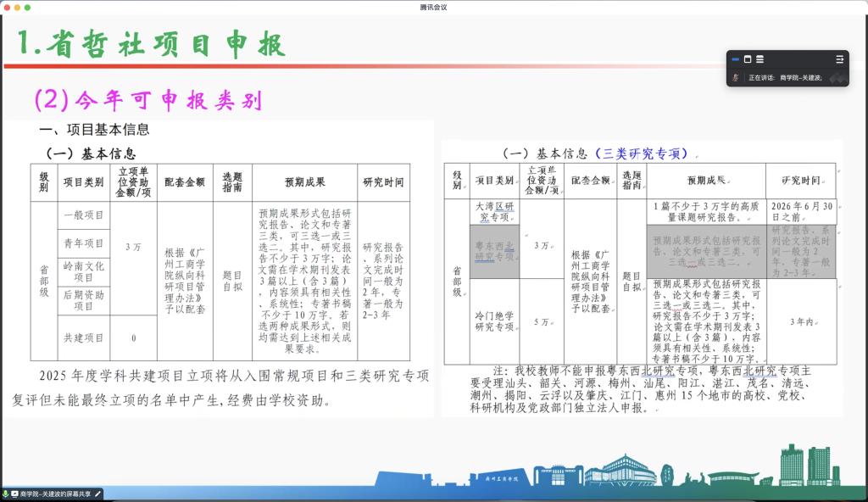Minimize the meeting window with the yellow button
This screenshot has width=868, height=502.
pos(17,7)
